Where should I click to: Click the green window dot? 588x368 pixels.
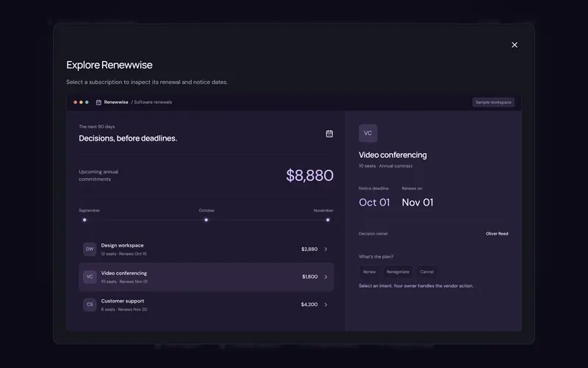[87, 102]
